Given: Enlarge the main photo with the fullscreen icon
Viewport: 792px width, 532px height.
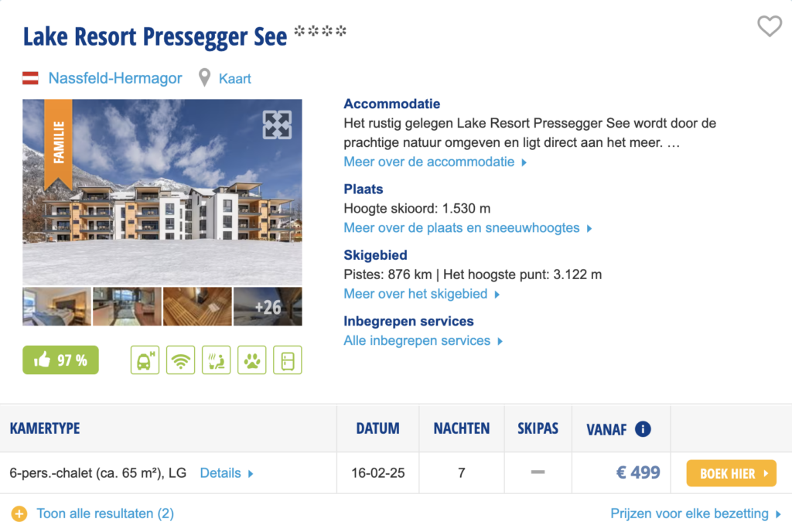Looking at the screenshot, I should point(277,124).
